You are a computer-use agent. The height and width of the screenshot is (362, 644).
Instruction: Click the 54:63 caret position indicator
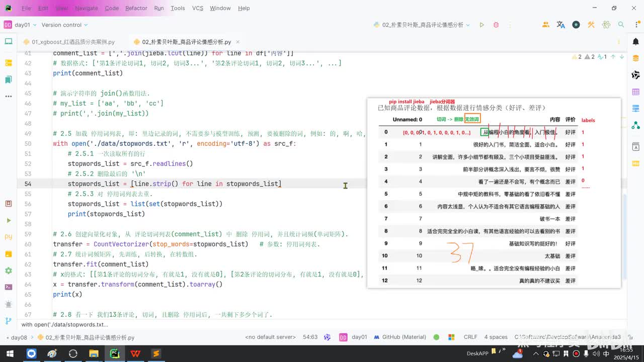coord(310,337)
